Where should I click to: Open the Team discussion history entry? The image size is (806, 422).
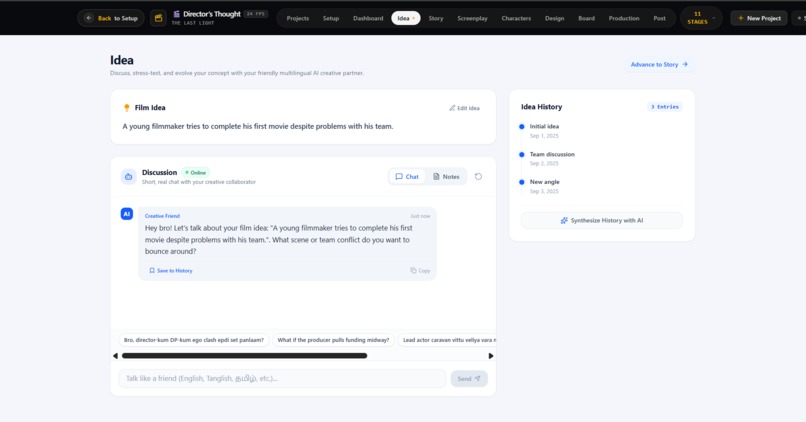[x=552, y=154]
